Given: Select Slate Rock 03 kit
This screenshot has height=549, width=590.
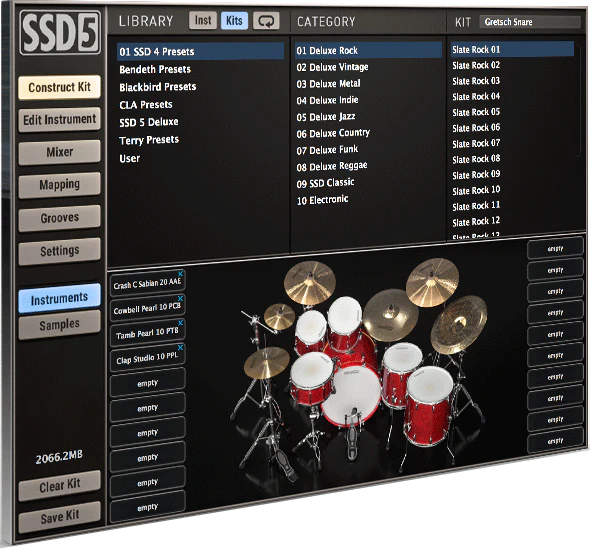Looking at the screenshot, I should pyautogui.click(x=476, y=81).
